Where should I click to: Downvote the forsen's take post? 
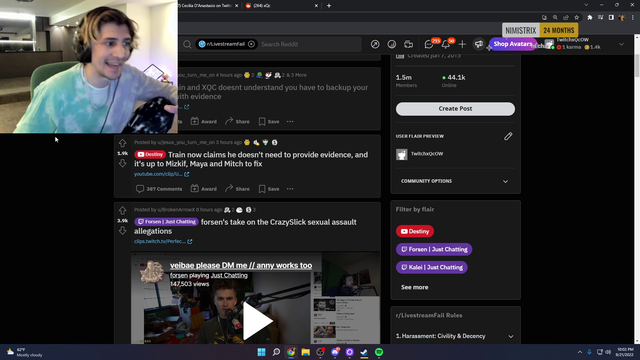(x=122, y=231)
